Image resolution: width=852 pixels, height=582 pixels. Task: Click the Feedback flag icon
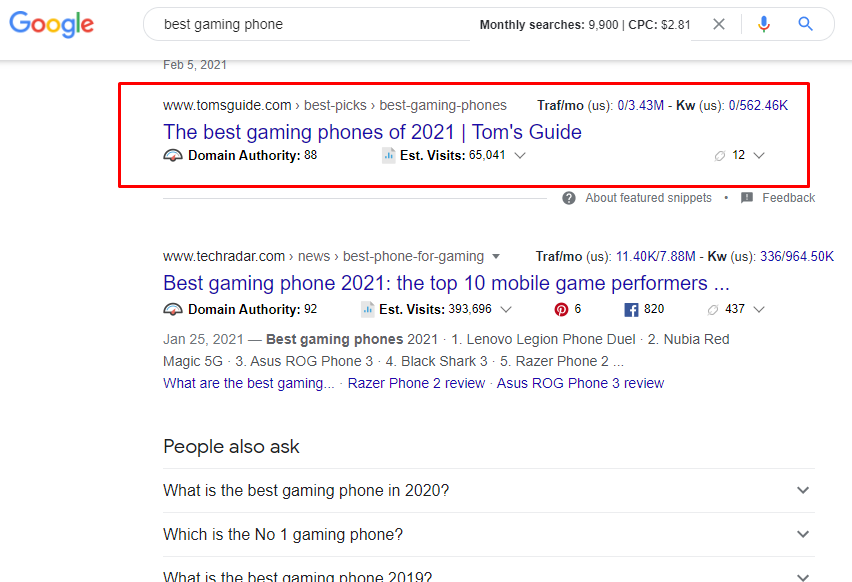coord(746,198)
